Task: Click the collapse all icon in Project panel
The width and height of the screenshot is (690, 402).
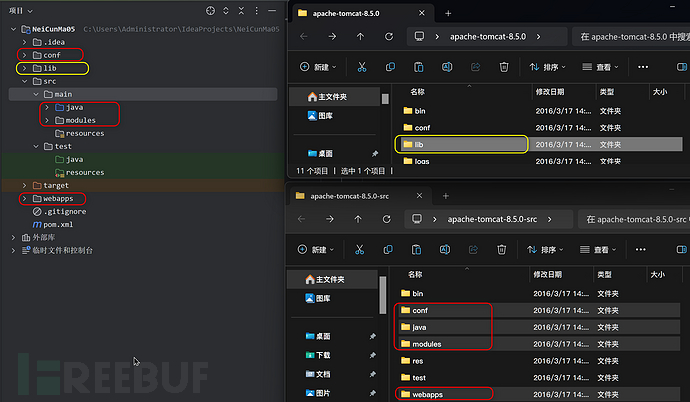Action: (242, 11)
